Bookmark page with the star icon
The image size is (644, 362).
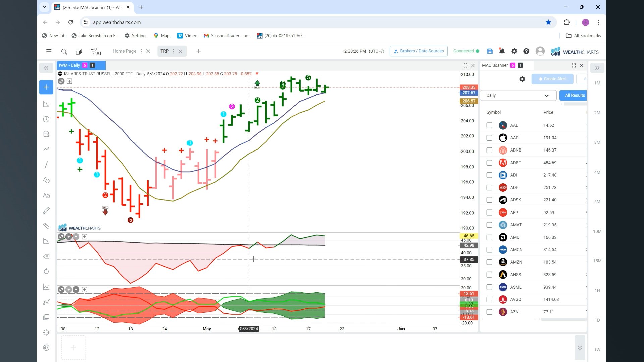pyautogui.click(x=548, y=22)
